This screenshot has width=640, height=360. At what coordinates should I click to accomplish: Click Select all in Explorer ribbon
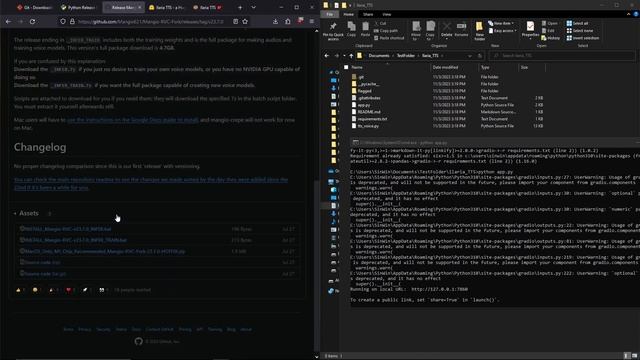point(577,24)
